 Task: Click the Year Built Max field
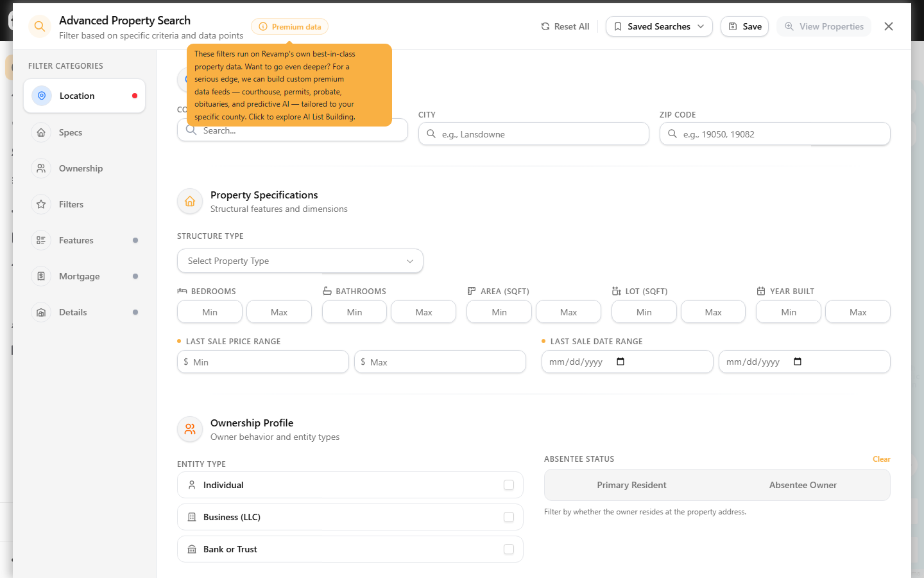(x=858, y=312)
